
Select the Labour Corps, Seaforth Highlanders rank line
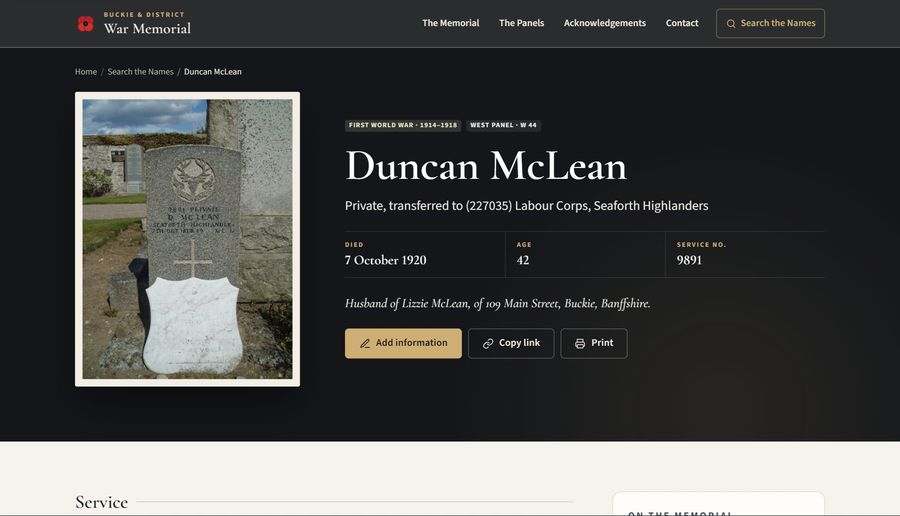pos(526,205)
